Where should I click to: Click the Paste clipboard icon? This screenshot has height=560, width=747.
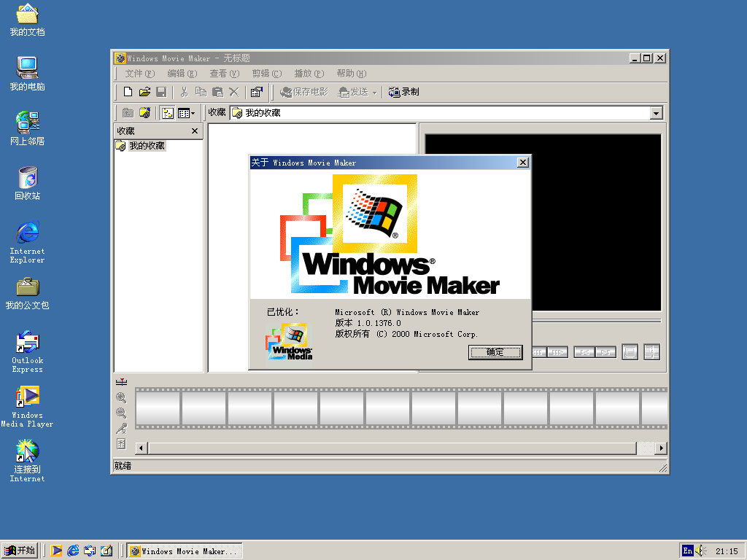pyautogui.click(x=217, y=92)
